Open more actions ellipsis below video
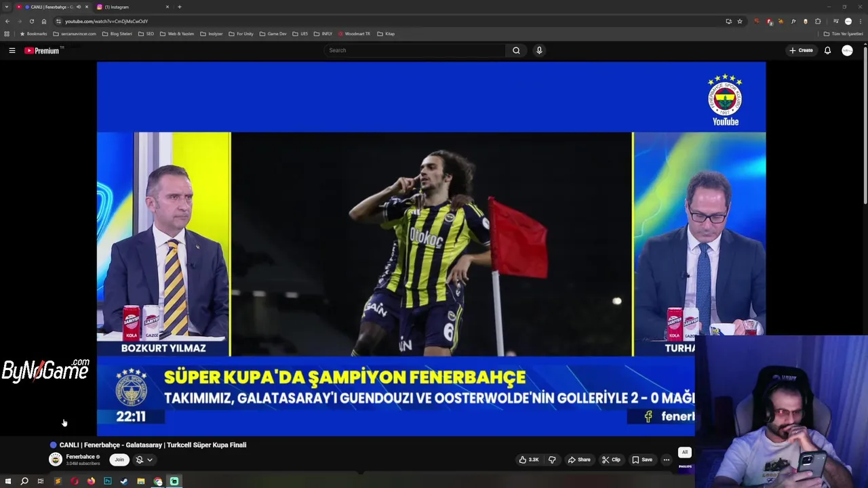Screen dimensions: 868x488 666,460
